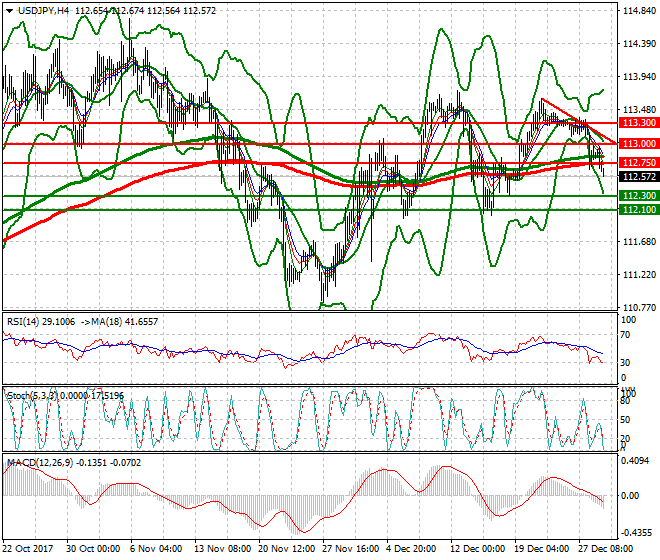Click the 13 Nov 08:00 time axis label
Screen dimensions: 660x560
pyautogui.click(x=222, y=549)
